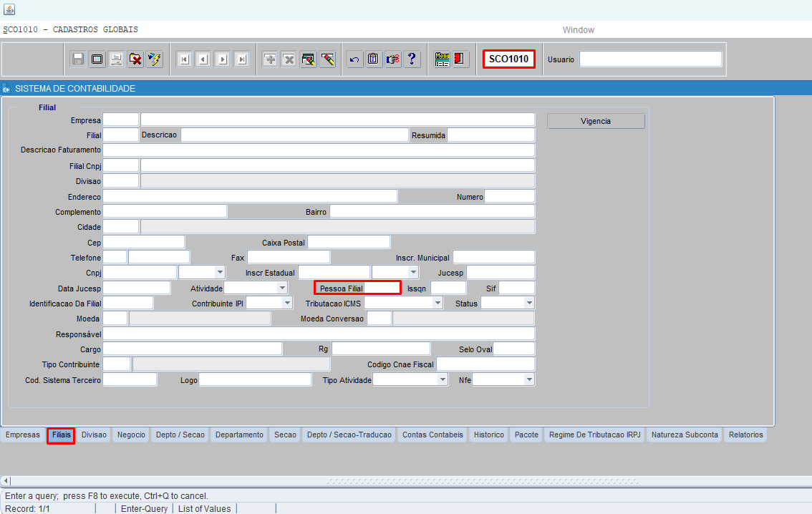812x514 pixels.
Task: Click the Responsável input field
Action: [x=319, y=334]
